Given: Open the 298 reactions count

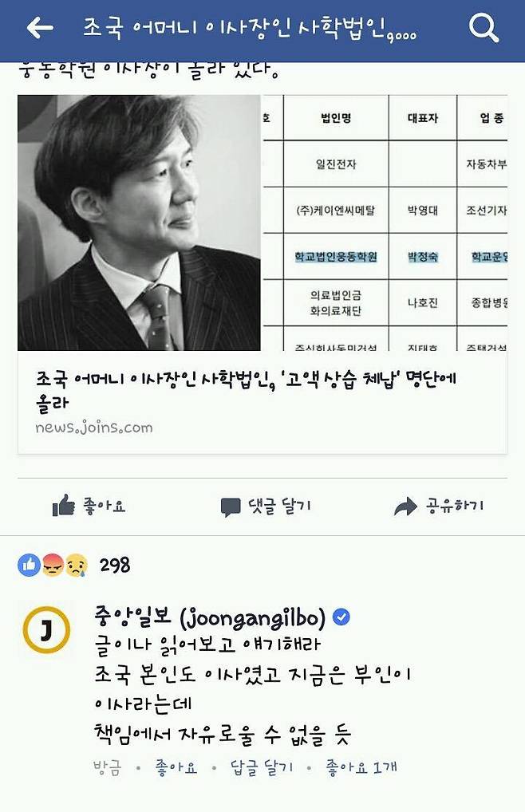Looking at the screenshot, I should (x=114, y=565).
